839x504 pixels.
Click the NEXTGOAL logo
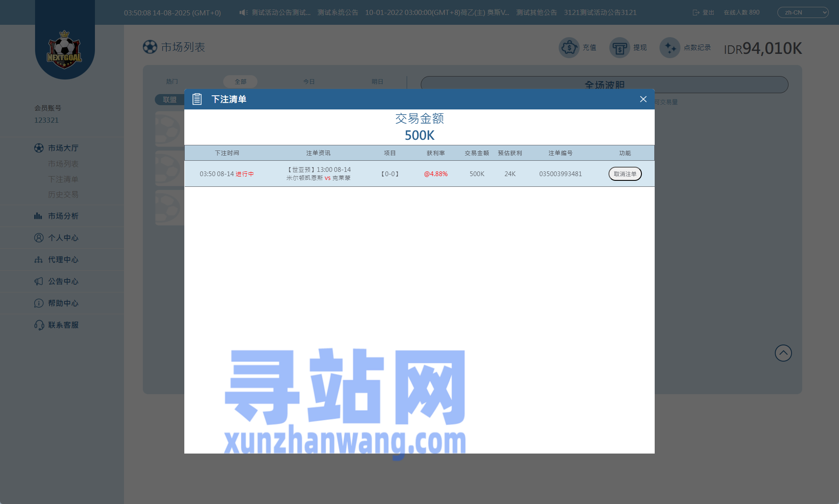64,50
